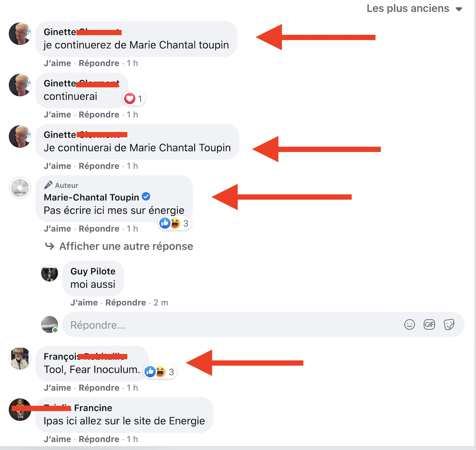Image resolution: width=476 pixels, height=450 pixels.
Task: Click the 2 m timestamp on Guy's reply
Action: pyautogui.click(x=161, y=303)
